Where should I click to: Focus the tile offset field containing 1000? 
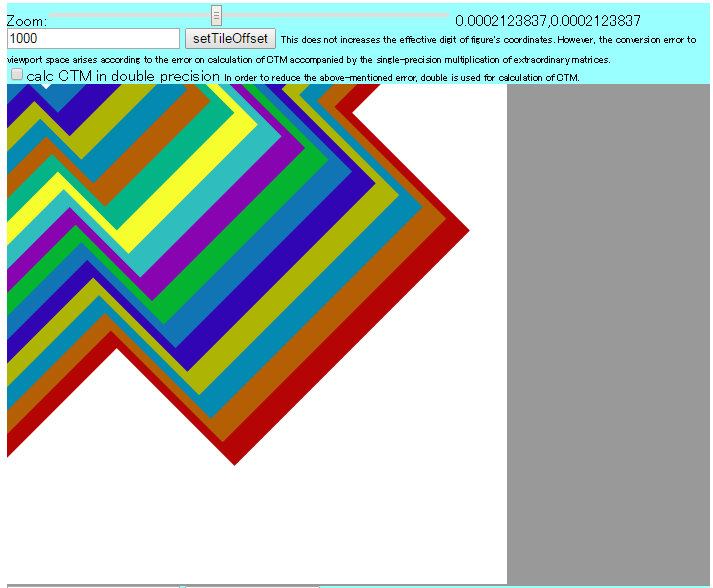pos(93,39)
